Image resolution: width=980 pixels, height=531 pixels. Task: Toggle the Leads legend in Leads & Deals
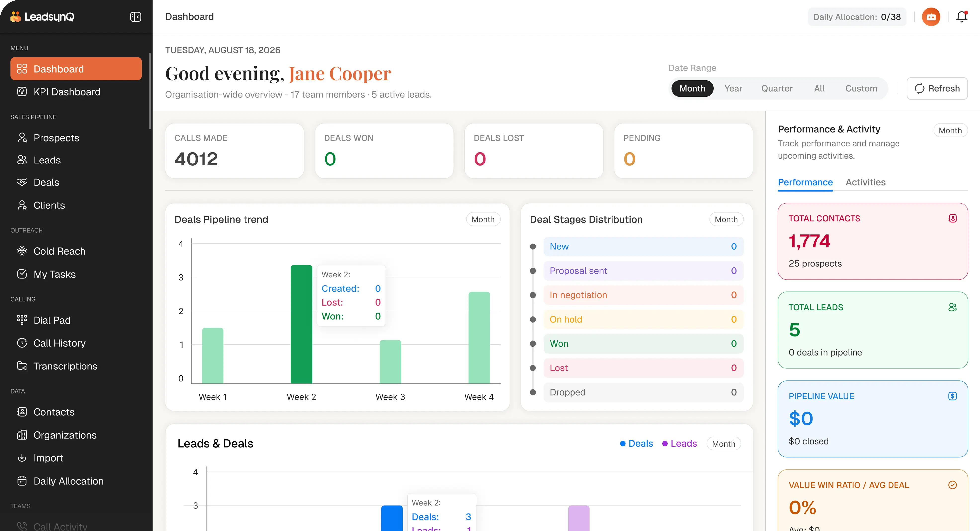(x=679, y=444)
